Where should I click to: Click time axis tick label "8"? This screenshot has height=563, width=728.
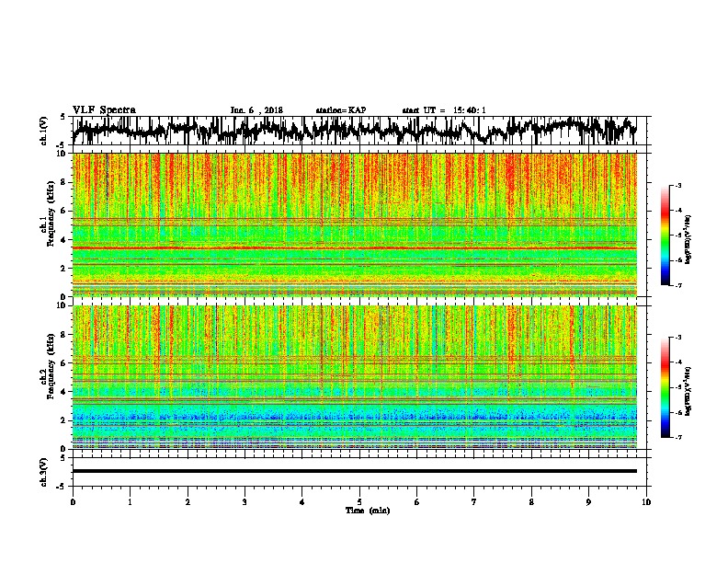[531, 502]
